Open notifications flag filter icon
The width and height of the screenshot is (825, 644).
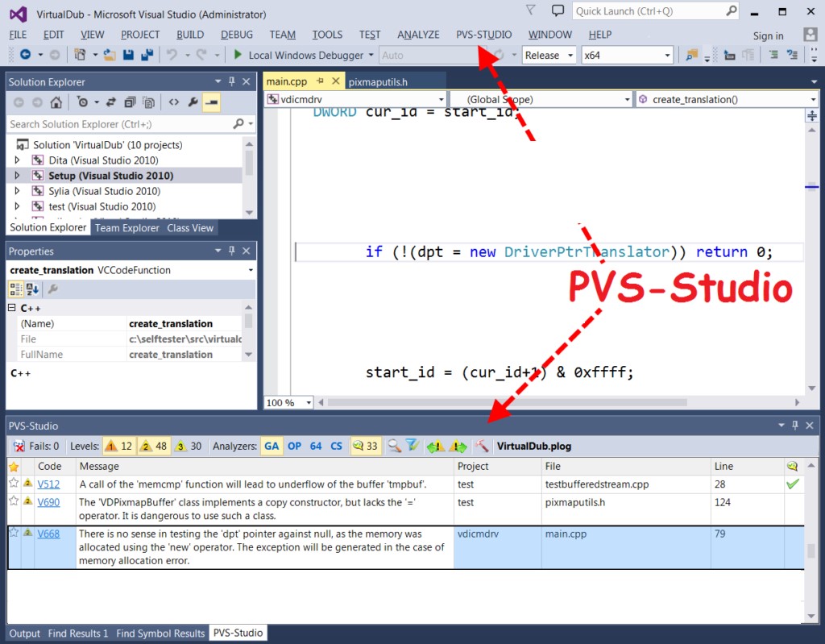pyautogui.click(x=530, y=10)
